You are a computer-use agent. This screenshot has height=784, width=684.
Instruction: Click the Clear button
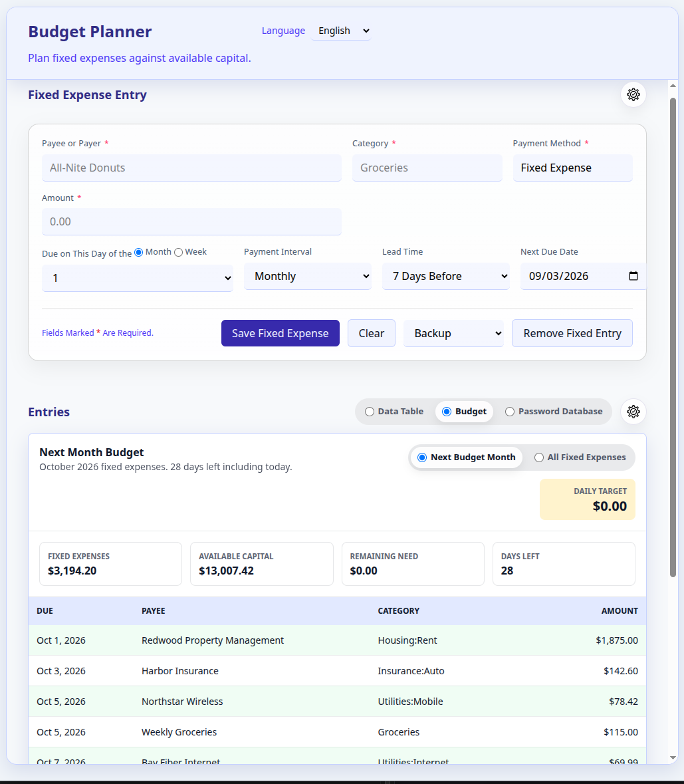click(371, 333)
